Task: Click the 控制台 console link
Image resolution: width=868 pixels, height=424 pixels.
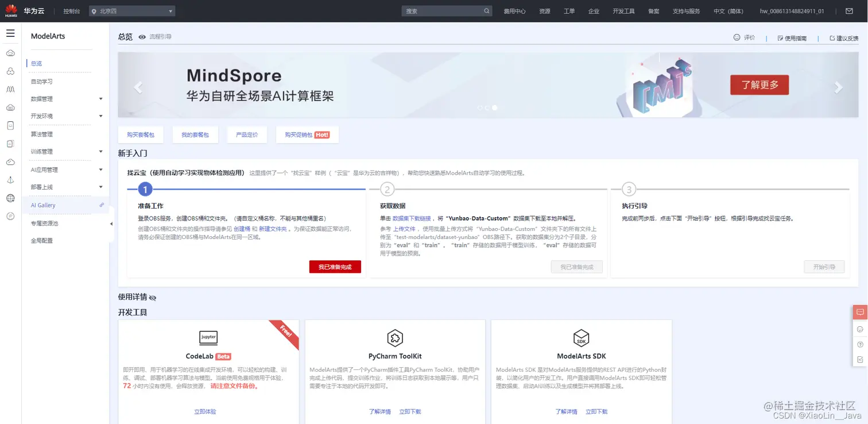Action: (x=72, y=11)
